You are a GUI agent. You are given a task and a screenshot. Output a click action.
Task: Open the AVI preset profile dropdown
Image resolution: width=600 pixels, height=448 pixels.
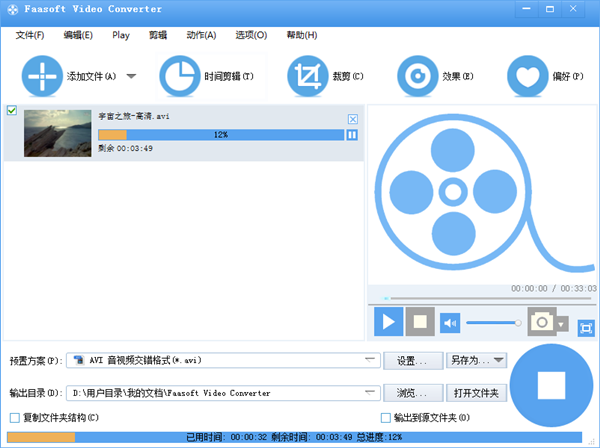[x=370, y=360]
